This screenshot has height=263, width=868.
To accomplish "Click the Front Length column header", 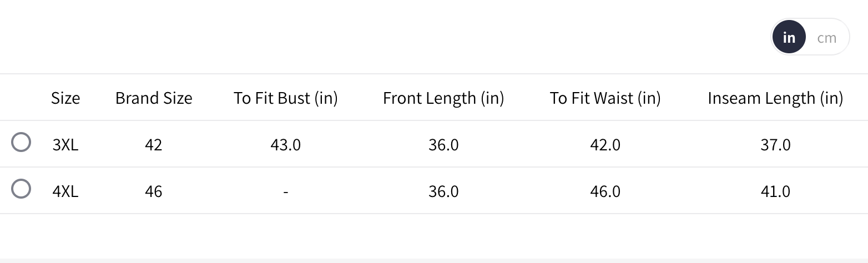I will [x=443, y=98].
